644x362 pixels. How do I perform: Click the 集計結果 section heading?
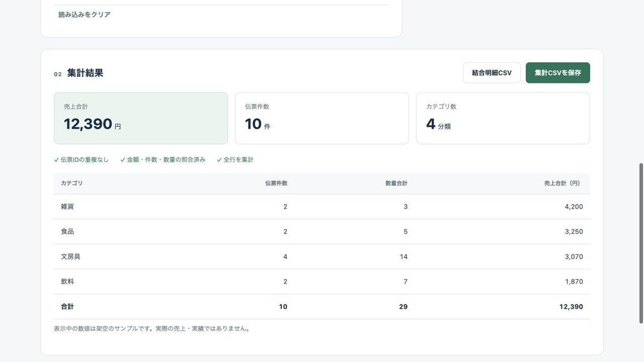85,73
